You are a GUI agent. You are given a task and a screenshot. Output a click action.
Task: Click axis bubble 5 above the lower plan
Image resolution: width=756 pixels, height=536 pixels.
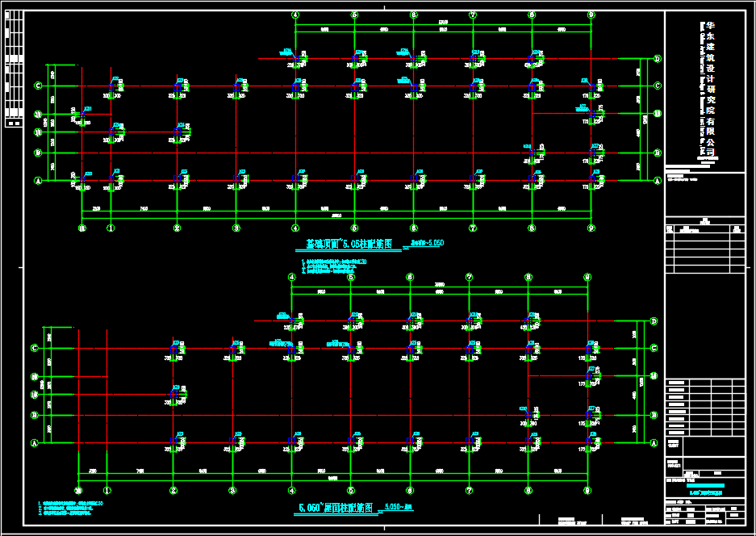pos(351,277)
